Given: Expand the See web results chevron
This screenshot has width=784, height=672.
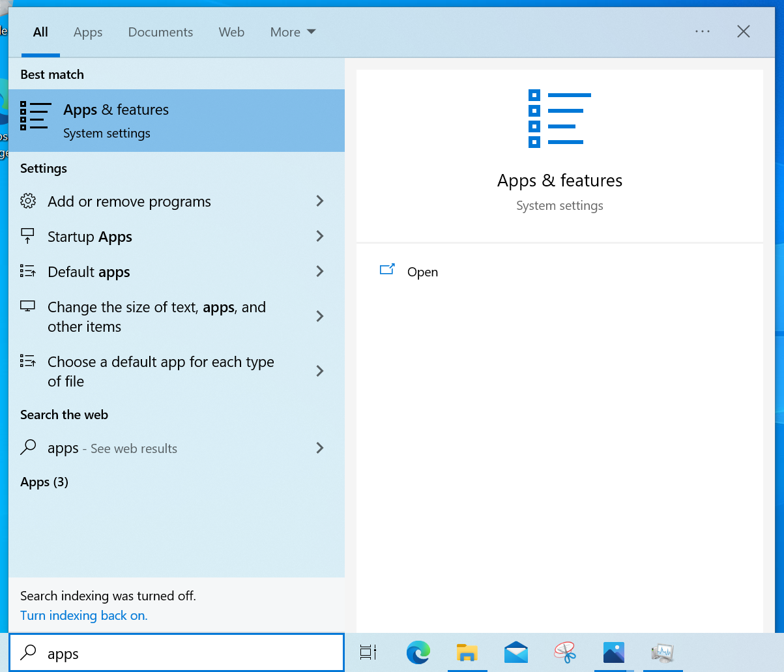Looking at the screenshot, I should pyautogui.click(x=319, y=448).
